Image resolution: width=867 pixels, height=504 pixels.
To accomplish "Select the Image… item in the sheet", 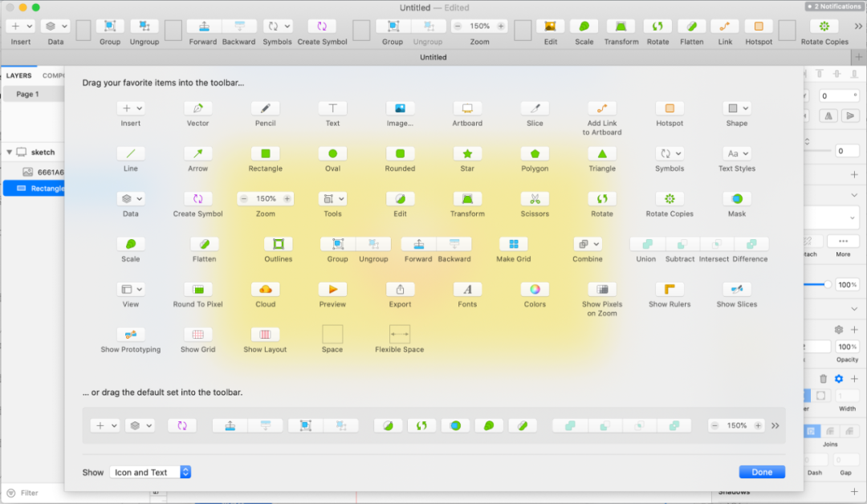I will (400, 108).
